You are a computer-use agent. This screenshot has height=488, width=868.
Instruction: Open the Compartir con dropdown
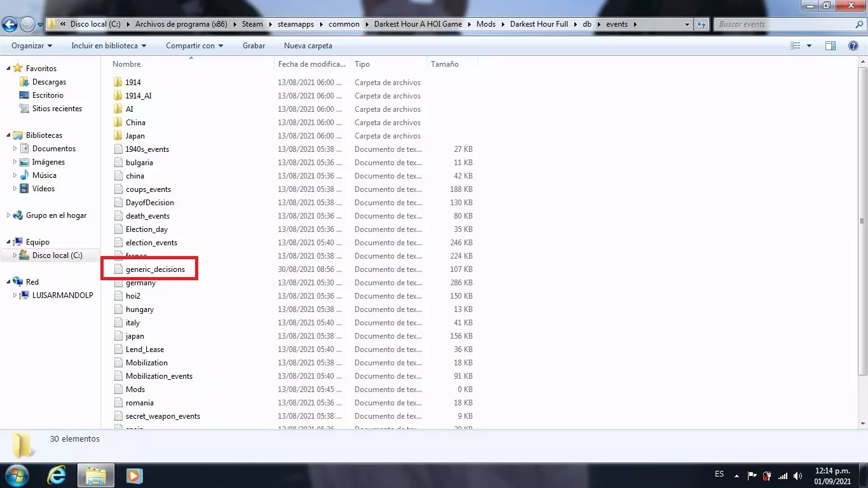(x=194, y=46)
